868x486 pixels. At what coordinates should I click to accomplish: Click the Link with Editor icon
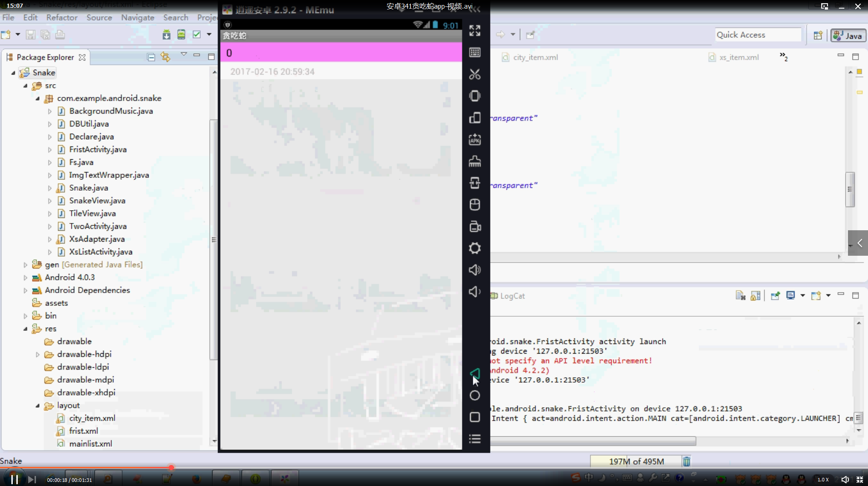pyautogui.click(x=165, y=57)
